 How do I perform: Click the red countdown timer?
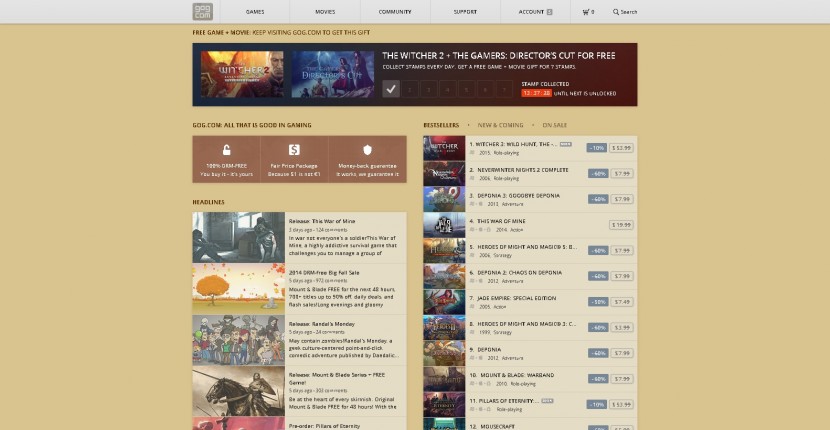[536, 93]
